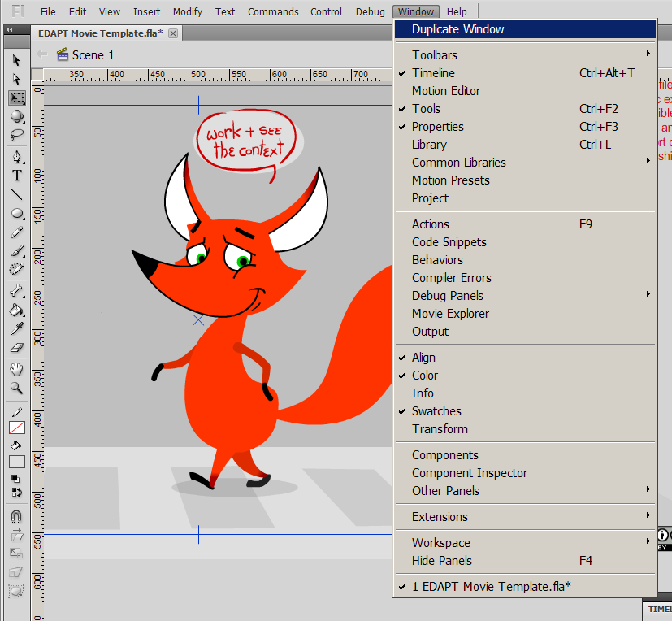The image size is (672, 621).
Task: Select the Free Transform tool
Action: (16, 98)
